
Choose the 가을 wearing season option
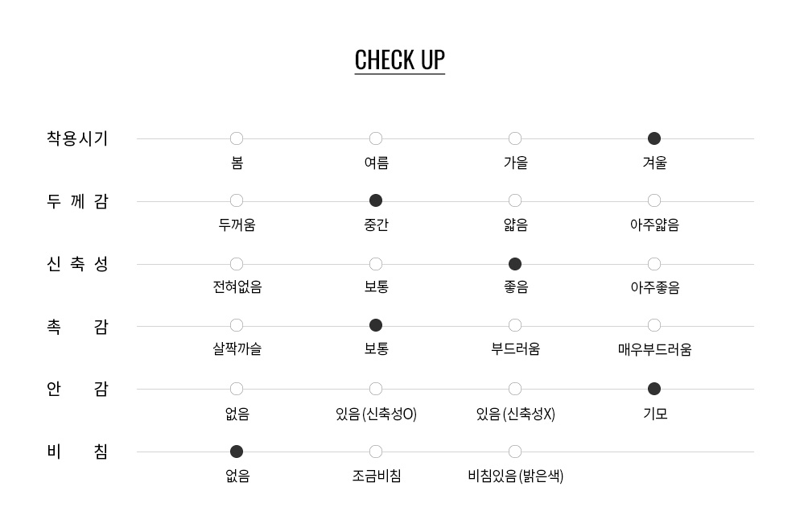(x=515, y=138)
